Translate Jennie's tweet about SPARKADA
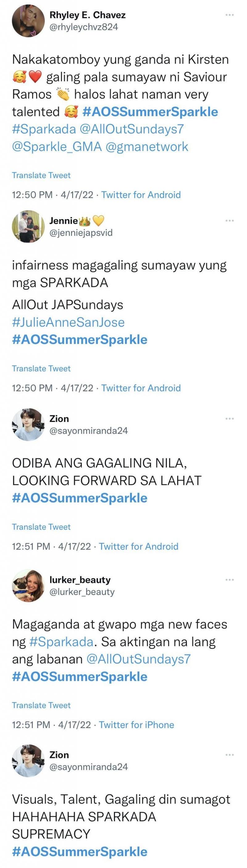Image resolution: width=247 pixels, height=868 pixels. (x=41, y=368)
